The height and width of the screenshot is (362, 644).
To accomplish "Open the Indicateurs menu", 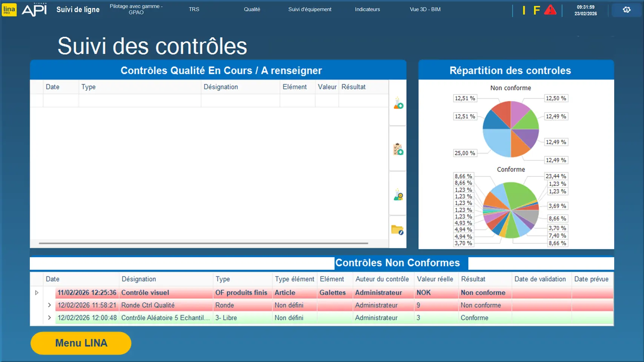I will pos(367,9).
